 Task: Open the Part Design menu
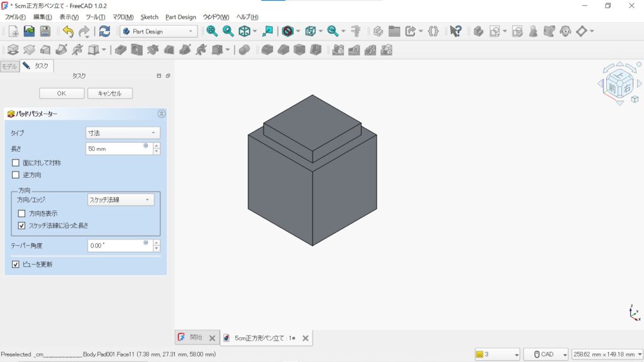[180, 17]
